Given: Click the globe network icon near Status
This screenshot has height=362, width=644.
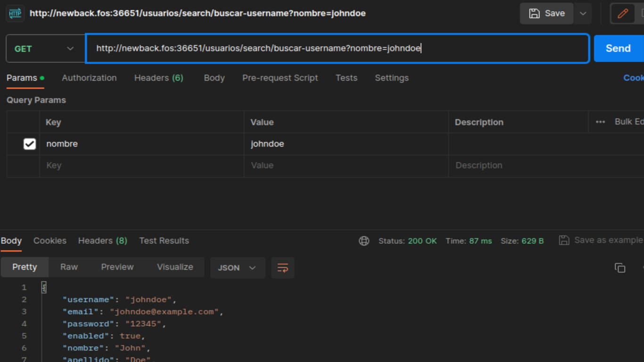Looking at the screenshot, I should (364, 241).
